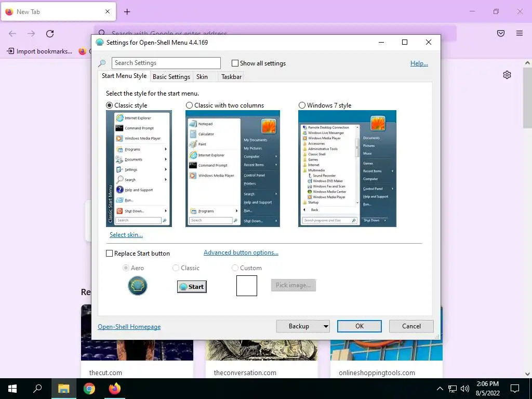Click the taskbar clock showing 2:06 PM
This screenshot has height=399, width=532.
point(487,389)
